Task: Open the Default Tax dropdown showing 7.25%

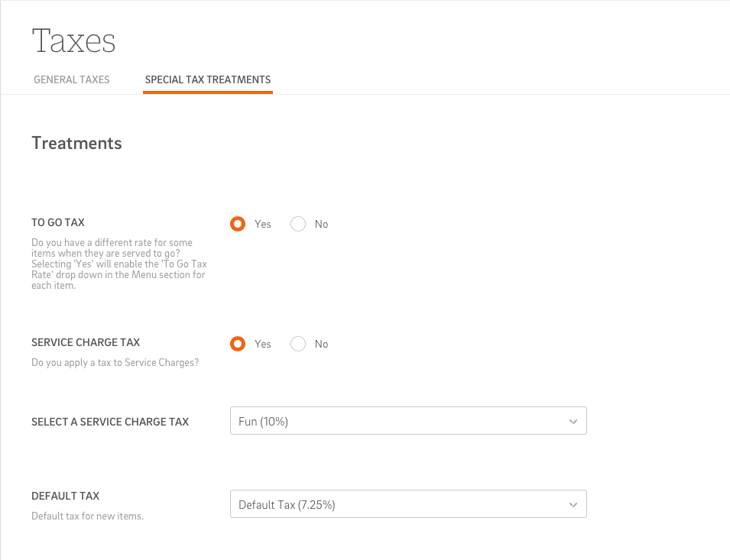Action: 408,503
